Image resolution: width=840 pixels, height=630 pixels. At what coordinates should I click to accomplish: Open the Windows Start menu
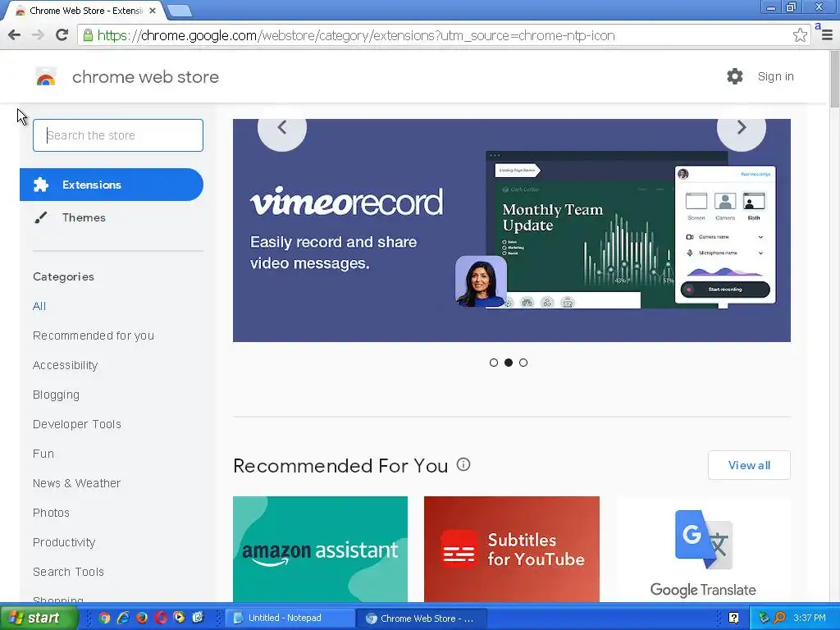(38, 619)
